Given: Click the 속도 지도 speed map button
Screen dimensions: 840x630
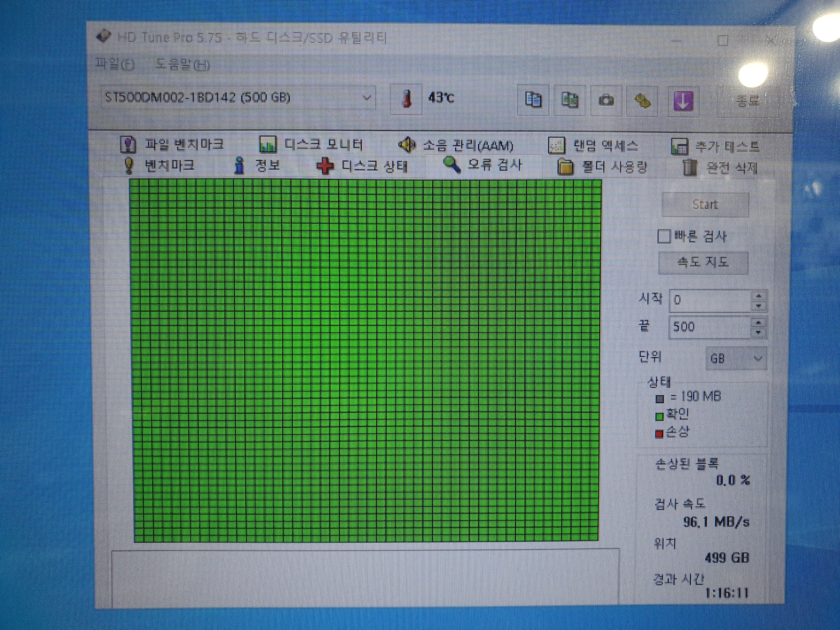Looking at the screenshot, I should pos(703,262).
